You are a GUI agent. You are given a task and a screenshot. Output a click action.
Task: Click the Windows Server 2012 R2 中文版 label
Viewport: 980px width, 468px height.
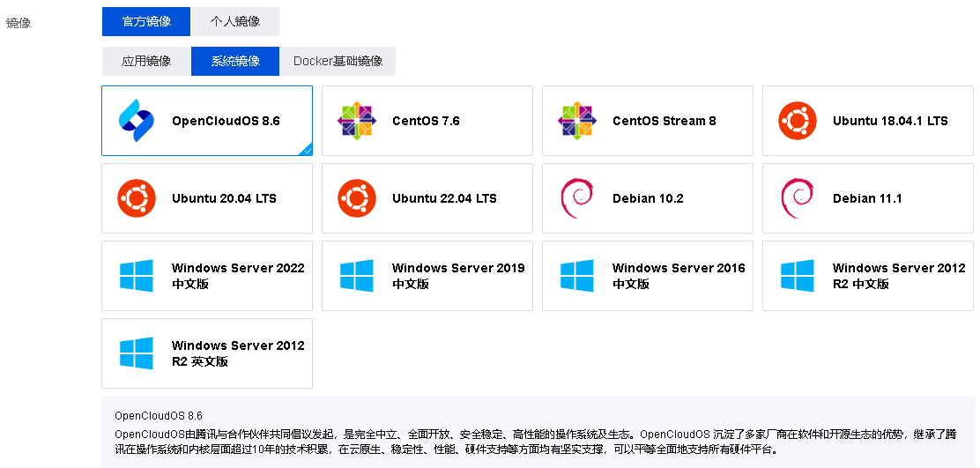[x=899, y=276]
